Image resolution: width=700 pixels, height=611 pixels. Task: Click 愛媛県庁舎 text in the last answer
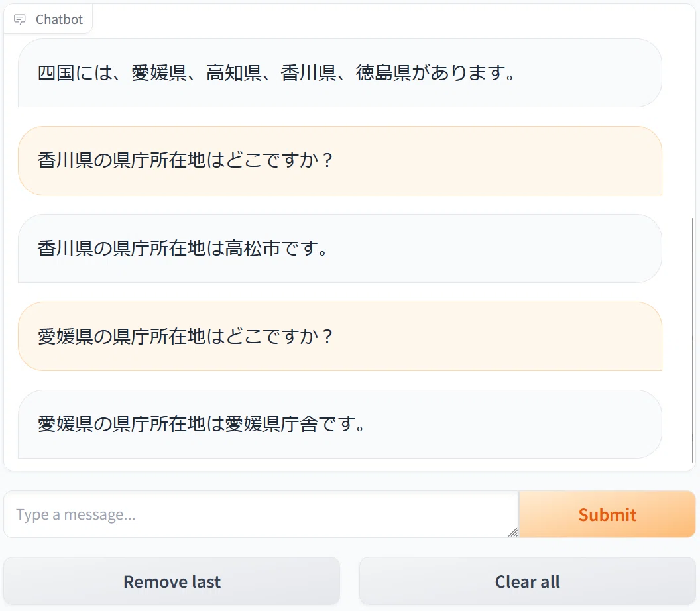tap(271, 424)
